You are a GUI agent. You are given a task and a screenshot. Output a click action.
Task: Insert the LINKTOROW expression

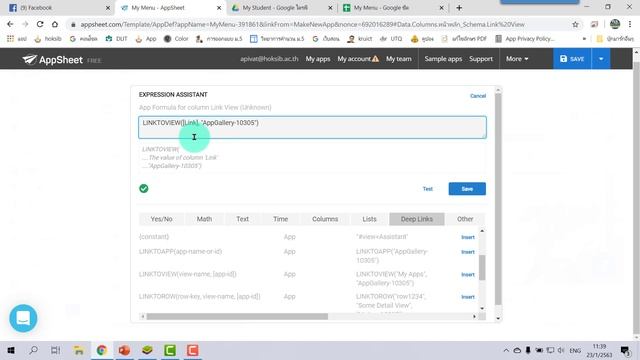[468, 297]
